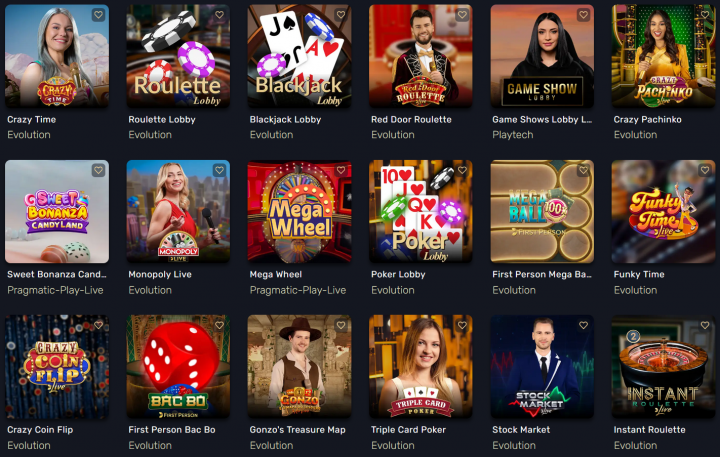
Task: Mark Monopoly Live as favorite
Action: tap(219, 170)
